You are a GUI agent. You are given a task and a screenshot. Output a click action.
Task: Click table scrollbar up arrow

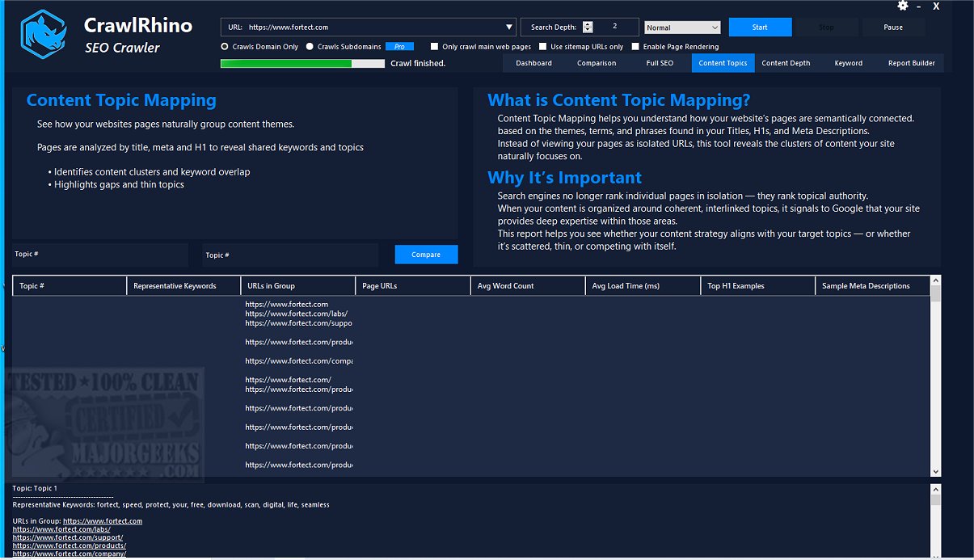coord(936,280)
